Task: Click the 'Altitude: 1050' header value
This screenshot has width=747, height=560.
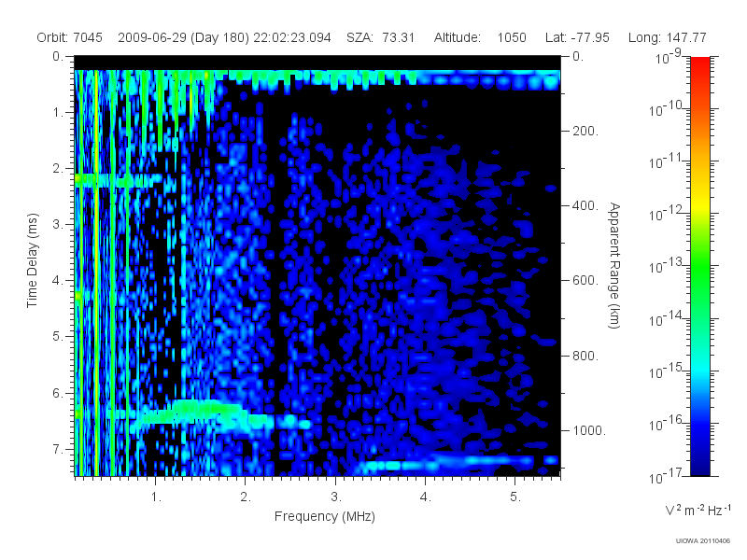Action: [x=480, y=37]
